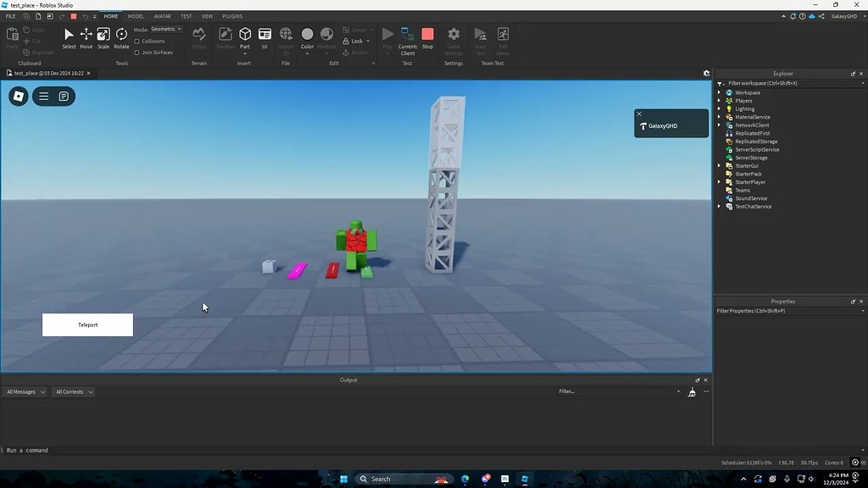Select the Scale tool
The image size is (868, 488).
[x=103, y=36]
